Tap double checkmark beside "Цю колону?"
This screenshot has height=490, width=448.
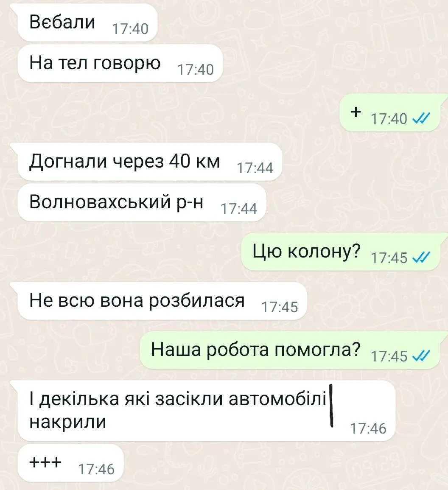[421, 258]
